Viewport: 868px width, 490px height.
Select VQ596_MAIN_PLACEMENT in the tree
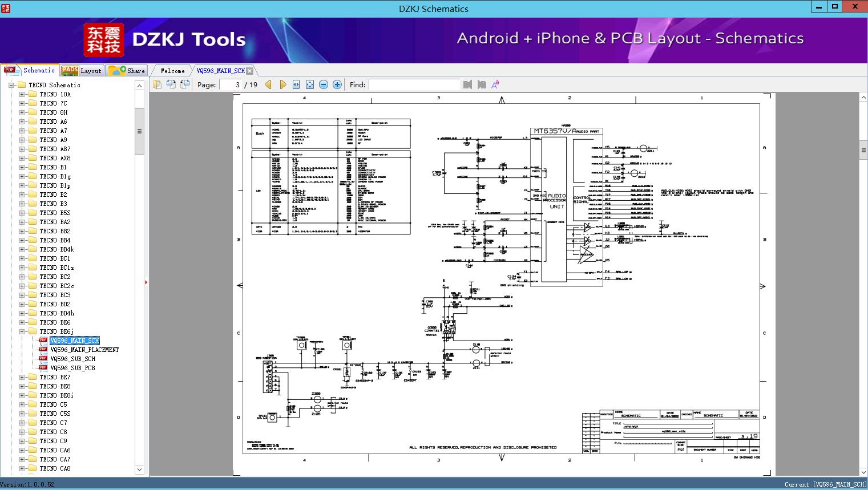84,350
